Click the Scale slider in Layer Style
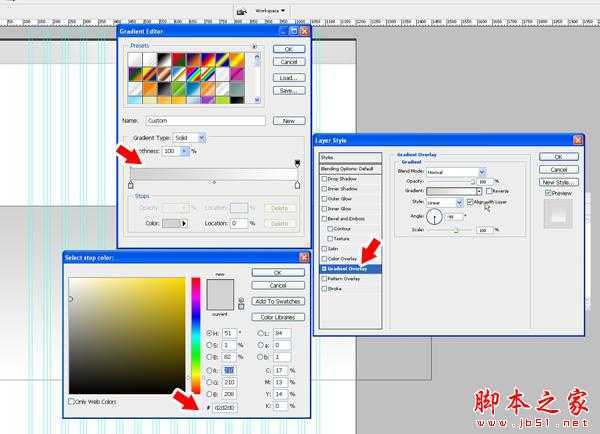Viewport: 600px width, 434px height. [x=451, y=230]
